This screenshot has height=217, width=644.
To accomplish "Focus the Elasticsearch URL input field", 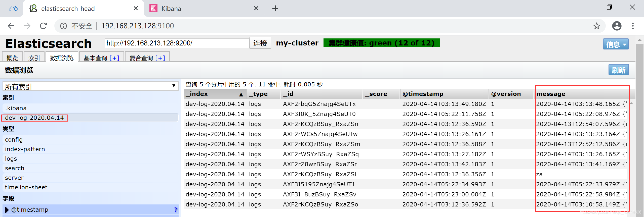I will [x=177, y=43].
